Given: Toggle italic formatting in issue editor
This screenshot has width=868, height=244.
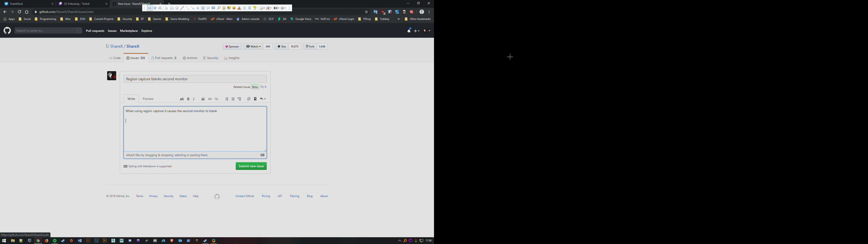Looking at the screenshot, I should [x=194, y=99].
